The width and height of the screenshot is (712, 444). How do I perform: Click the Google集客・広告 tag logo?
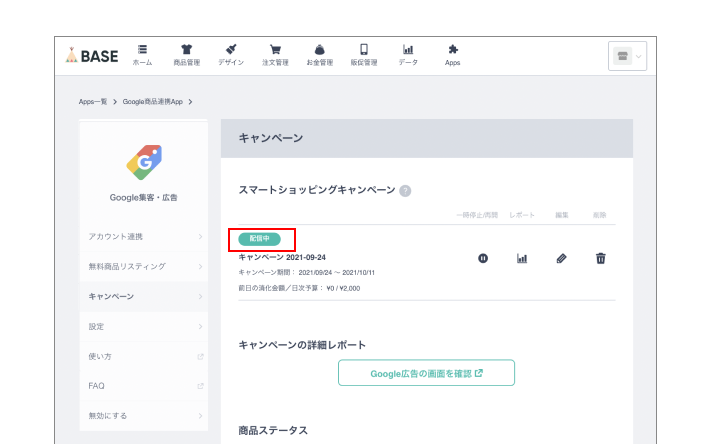point(144,162)
